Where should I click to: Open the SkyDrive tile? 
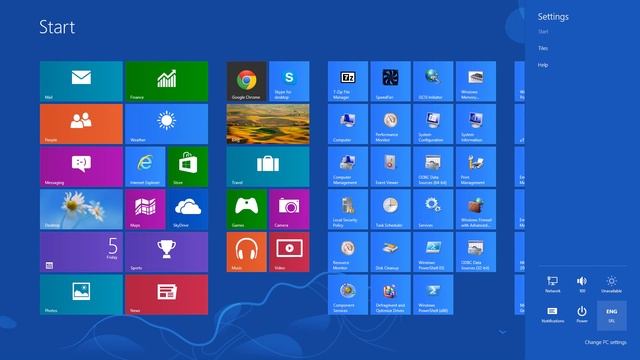[188, 209]
